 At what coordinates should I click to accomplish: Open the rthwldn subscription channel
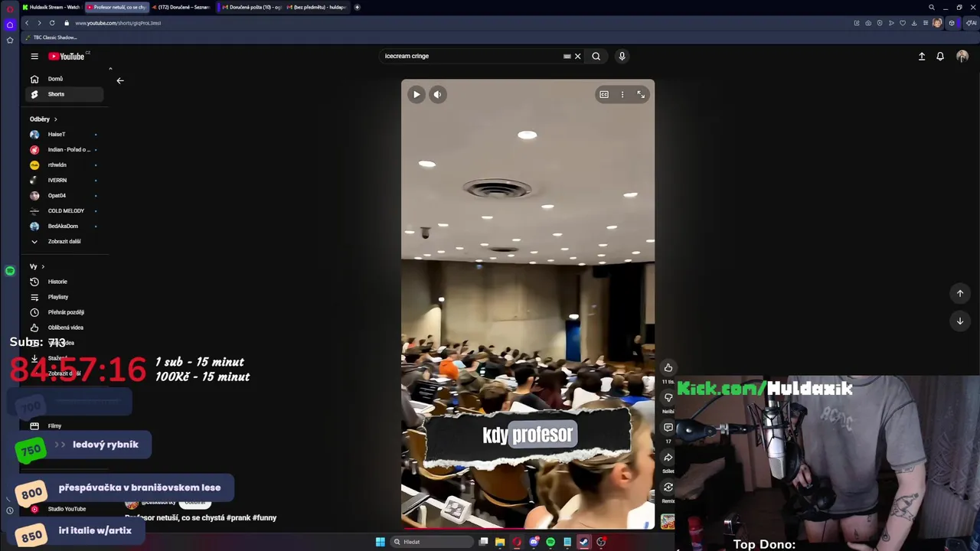click(64, 165)
